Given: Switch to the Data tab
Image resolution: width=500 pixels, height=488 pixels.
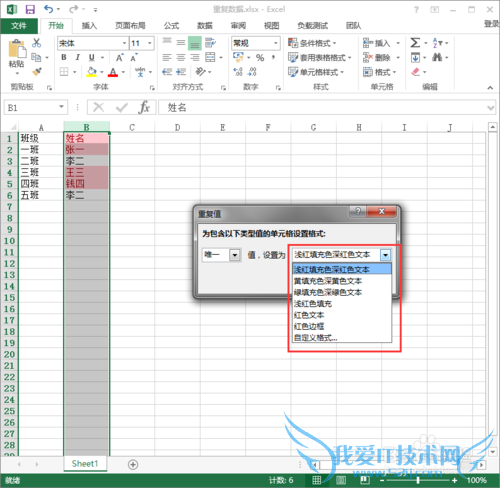Looking at the screenshot, I should click(205, 26).
